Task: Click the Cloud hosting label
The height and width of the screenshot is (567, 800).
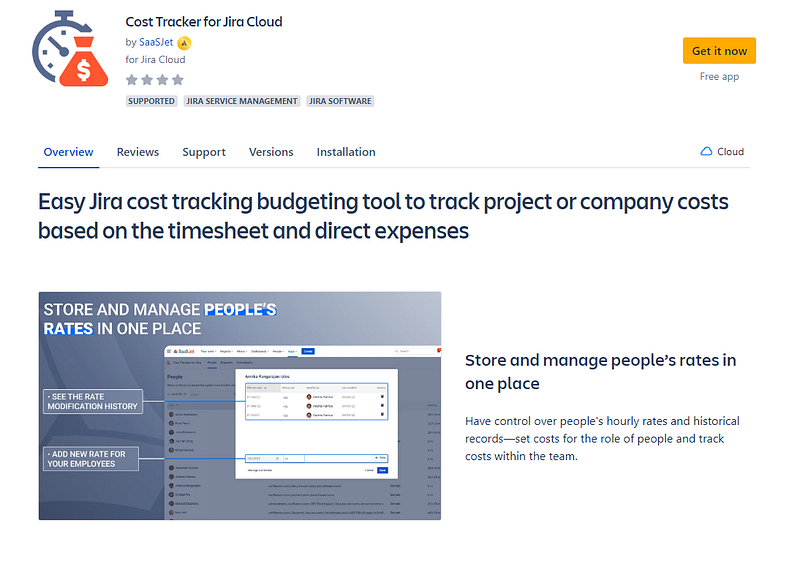Action: coord(730,152)
